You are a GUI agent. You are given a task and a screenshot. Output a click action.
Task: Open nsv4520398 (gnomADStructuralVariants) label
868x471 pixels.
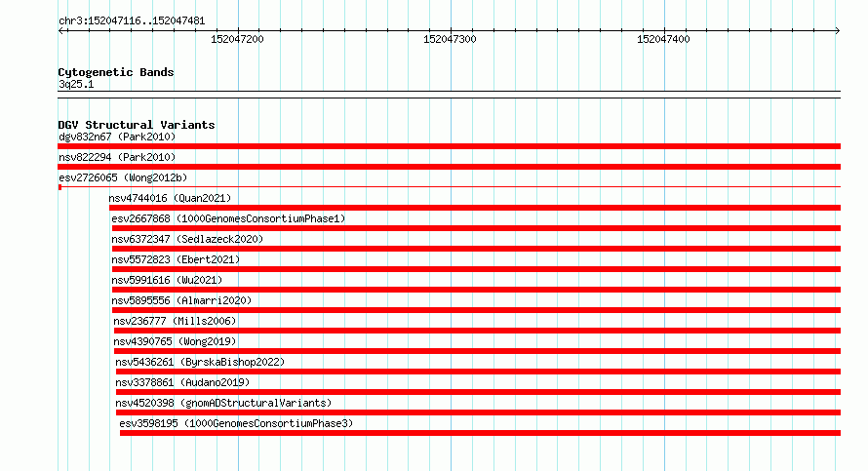tap(223, 403)
